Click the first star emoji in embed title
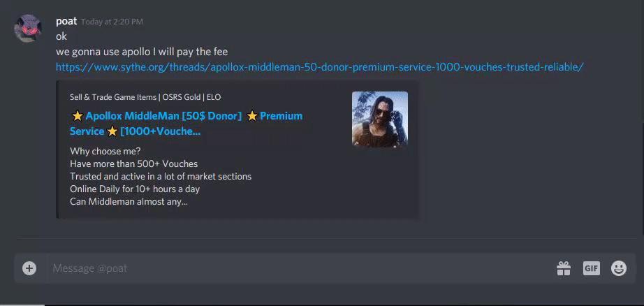 pos(78,116)
